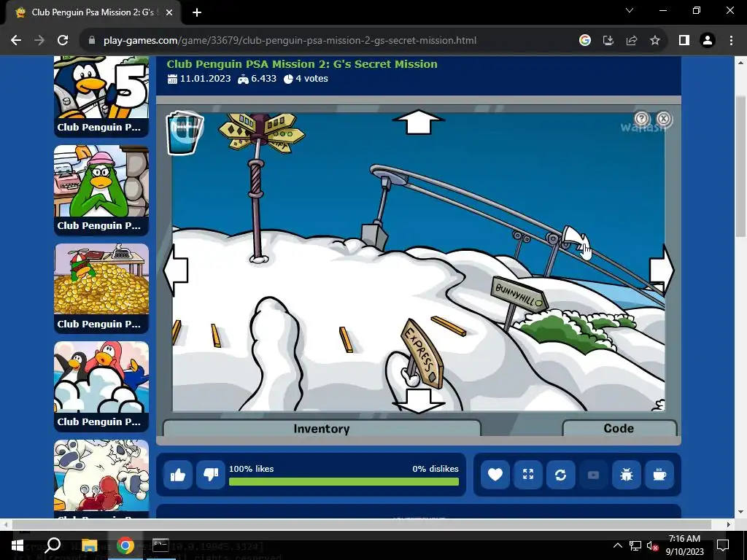Go back to the previous page

16,41
